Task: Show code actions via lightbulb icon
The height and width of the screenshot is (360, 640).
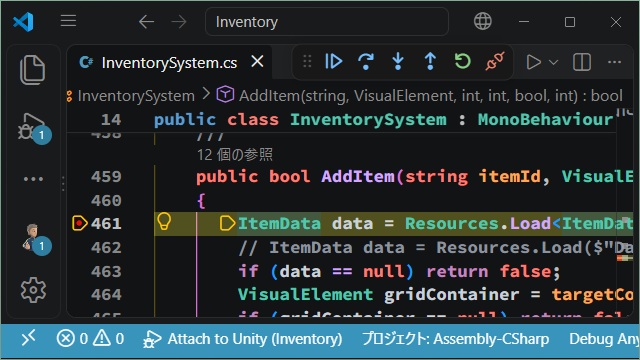Action: [x=164, y=222]
